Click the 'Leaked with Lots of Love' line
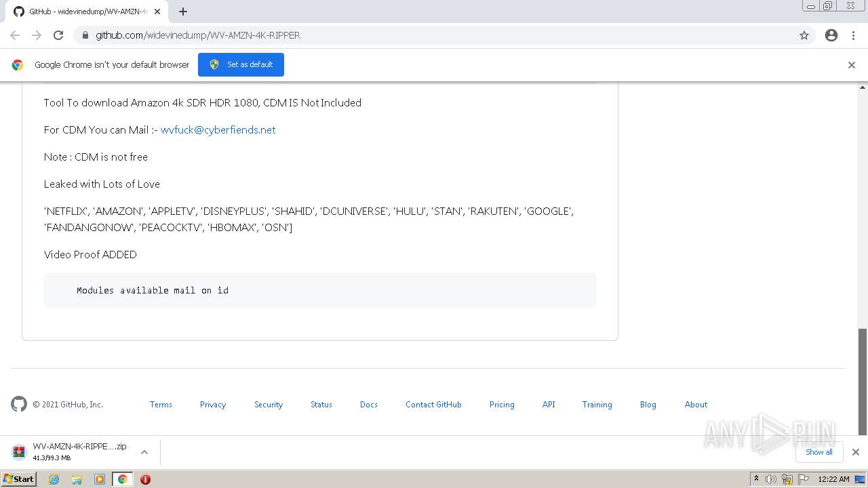 tap(102, 184)
